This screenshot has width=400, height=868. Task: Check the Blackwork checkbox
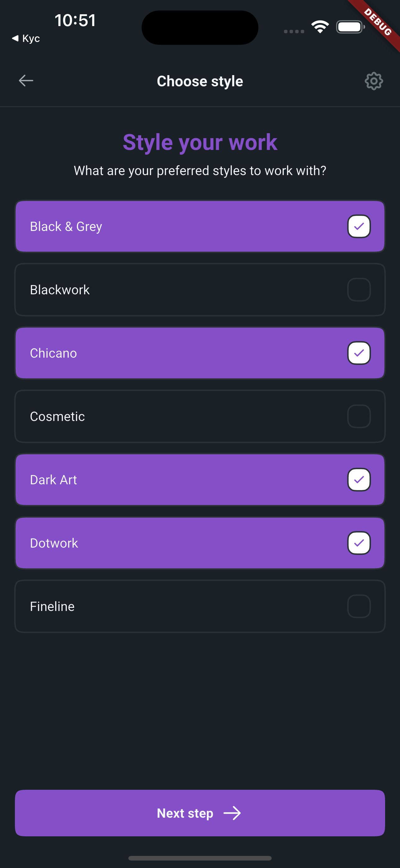(359, 289)
